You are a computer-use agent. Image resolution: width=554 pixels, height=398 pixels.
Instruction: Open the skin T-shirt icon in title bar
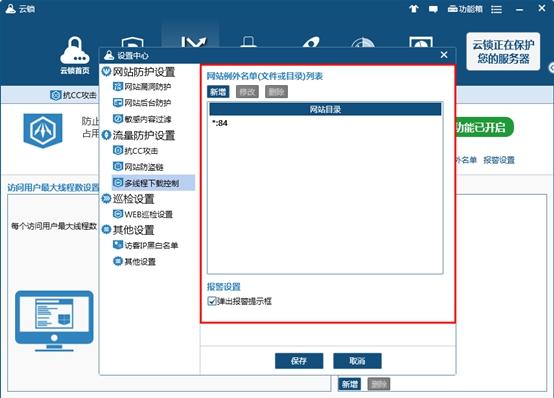(414, 8)
